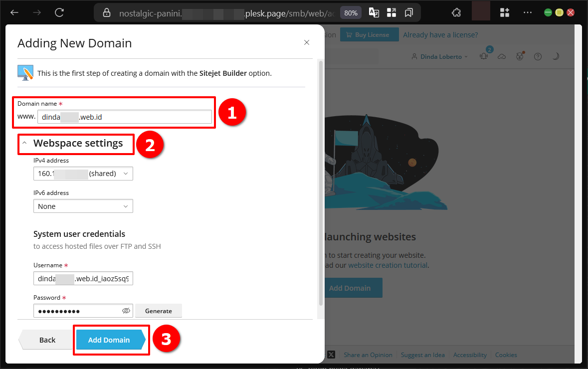Open notifications bell with badge 2
This screenshot has height=369, width=588.
pyautogui.click(x=484, y=56)
